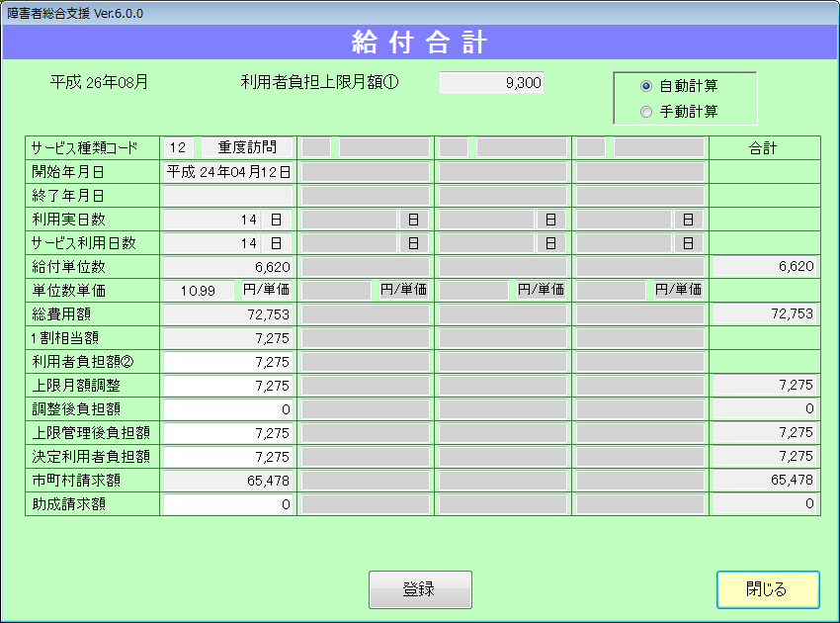
Task: Click the 開始年月日 field with 平成24年04月12日
Action: point(228,171)
